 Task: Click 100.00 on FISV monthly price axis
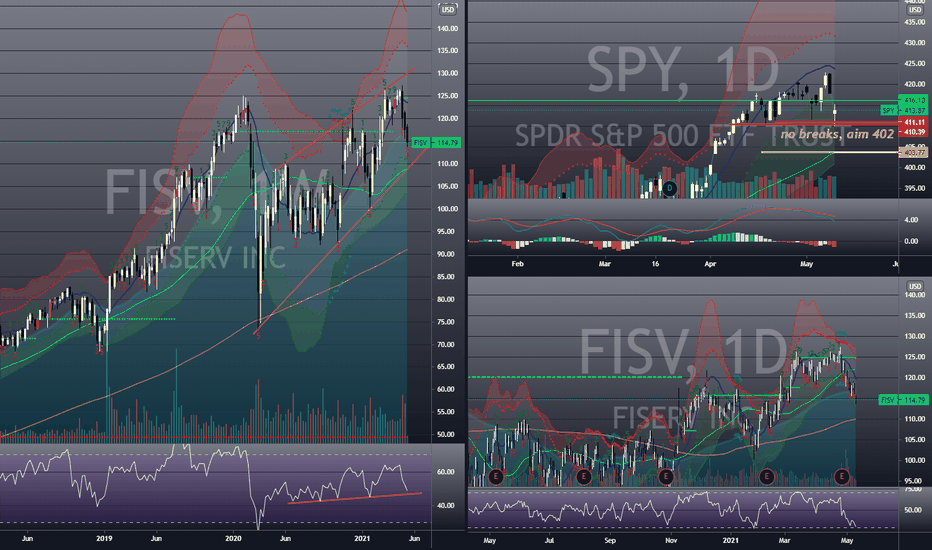pyautogui.click(x=448, y=209)
